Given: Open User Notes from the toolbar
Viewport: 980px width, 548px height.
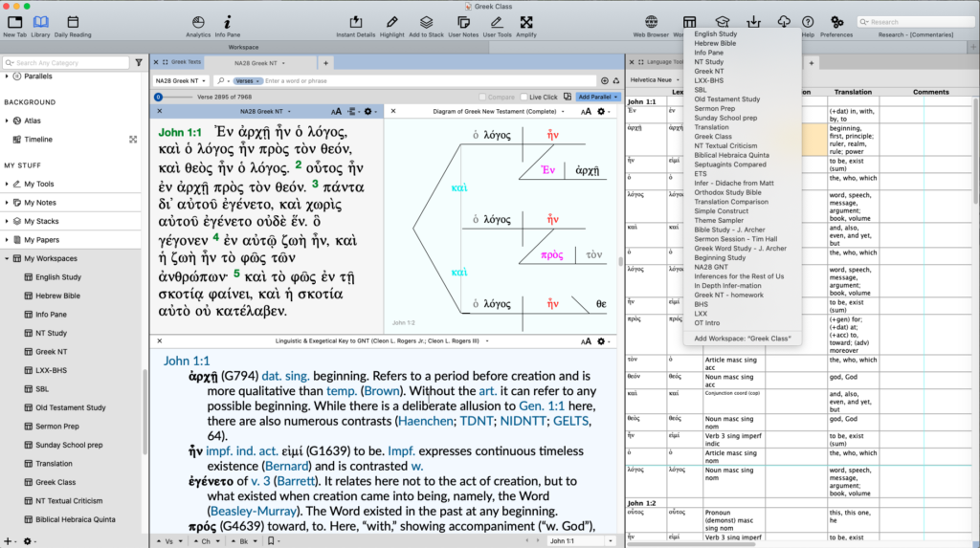Looking at the screenshot, I should click(463, 26).
